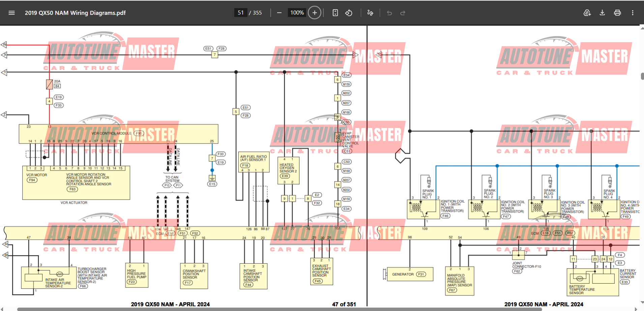Image resolution: width=644 pixels, height=311 pixels.
Task: Click AIR FUEL RATIO (A/F) SENSOR 1 text
Action: [254, 158]
